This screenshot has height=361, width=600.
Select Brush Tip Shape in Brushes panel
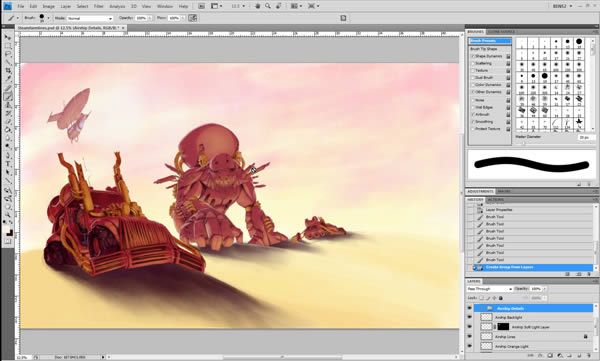click(484, 49)
